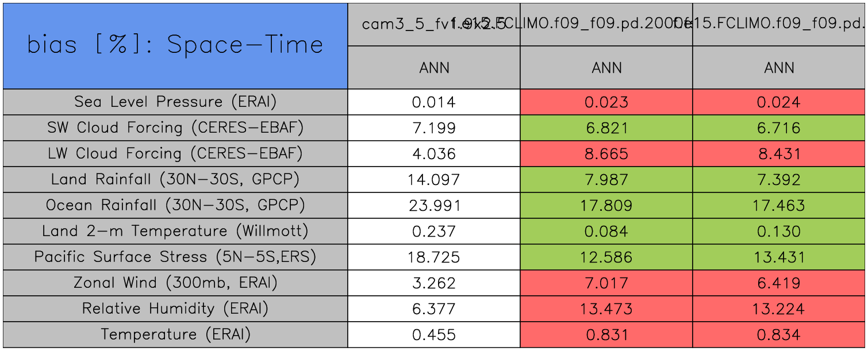
Task: Click the red cell showing 0.023
Action: pos(606,102)
